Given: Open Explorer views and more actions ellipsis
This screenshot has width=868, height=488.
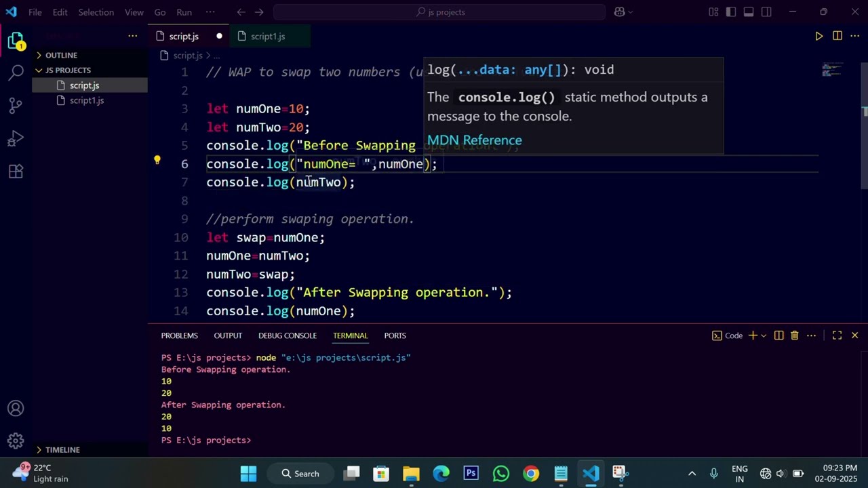Looking at the screenshot, I should click(x=132, y=36).
